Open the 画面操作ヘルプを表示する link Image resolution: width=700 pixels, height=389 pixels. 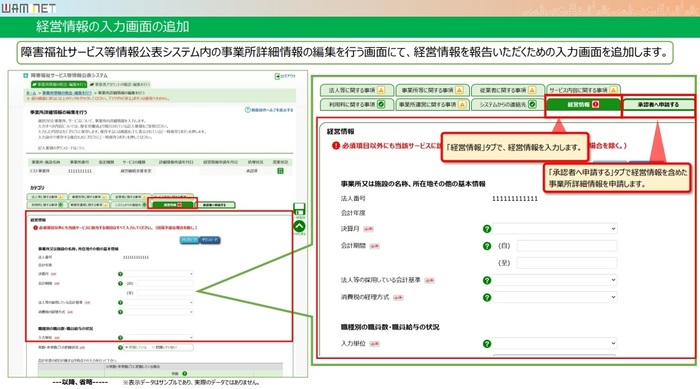(269, 110)
